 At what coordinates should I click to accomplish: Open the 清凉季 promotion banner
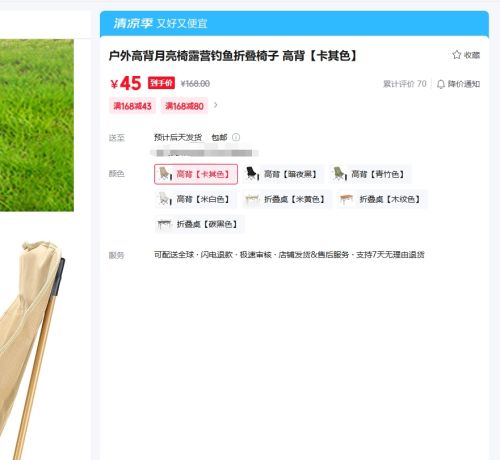tap(294, 24)
